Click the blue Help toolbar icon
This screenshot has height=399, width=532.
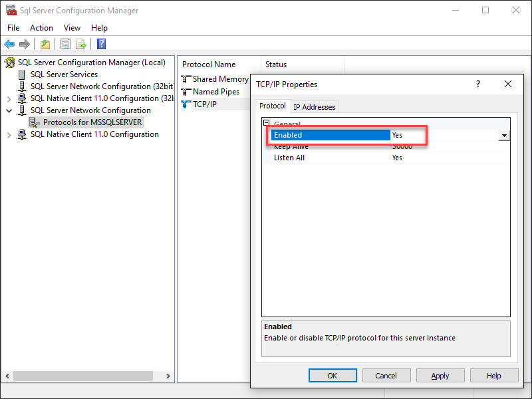[102, 44]
